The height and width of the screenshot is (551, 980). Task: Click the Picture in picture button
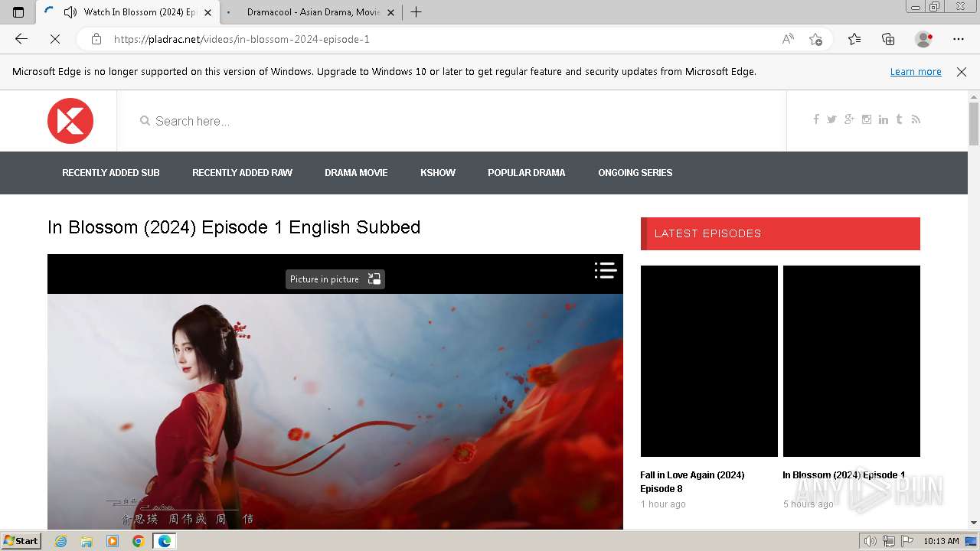coord(335,279)
